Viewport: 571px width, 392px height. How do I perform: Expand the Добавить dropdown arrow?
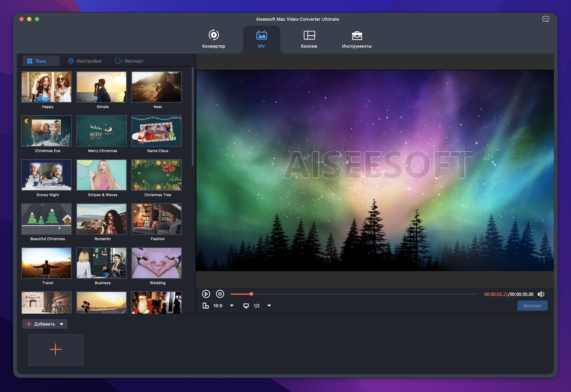62,324
